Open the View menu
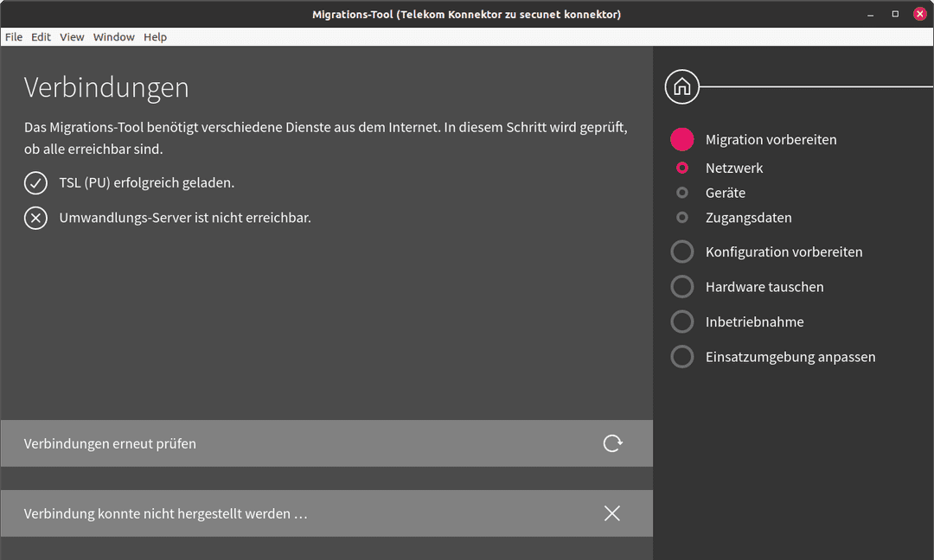Image resolution: width=934 pixels, height=560 pixels. point(72,37)
